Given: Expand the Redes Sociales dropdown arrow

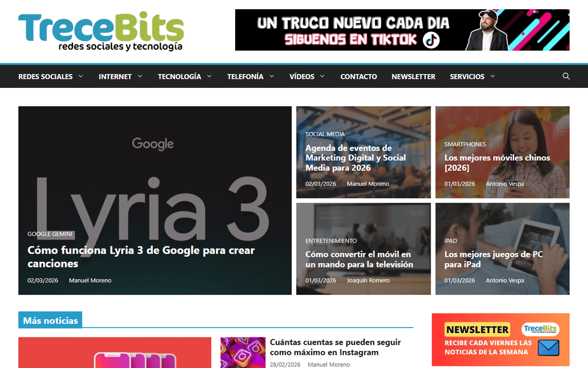Looking at the screenshot, I should (x=81, y=76).
